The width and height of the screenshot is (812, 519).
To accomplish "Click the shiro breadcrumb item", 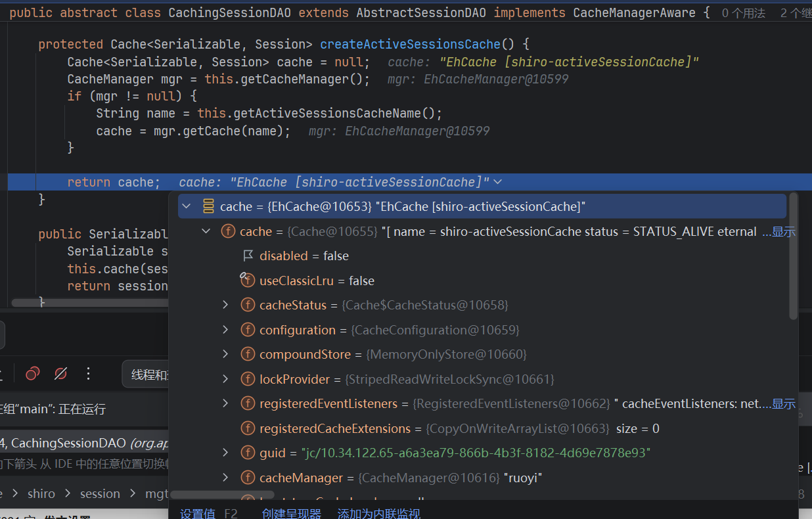I will [x=41, y=493].
